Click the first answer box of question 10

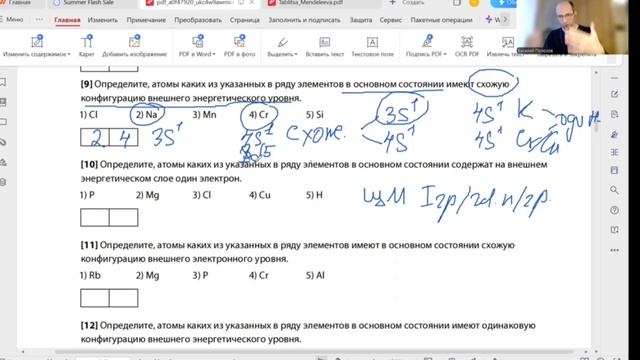coord(95,218)
